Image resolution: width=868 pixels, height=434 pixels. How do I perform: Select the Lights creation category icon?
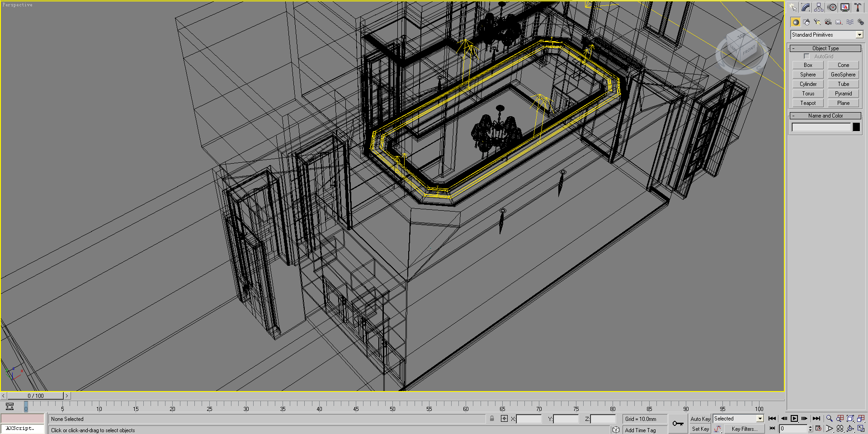[x=817, y=22]
